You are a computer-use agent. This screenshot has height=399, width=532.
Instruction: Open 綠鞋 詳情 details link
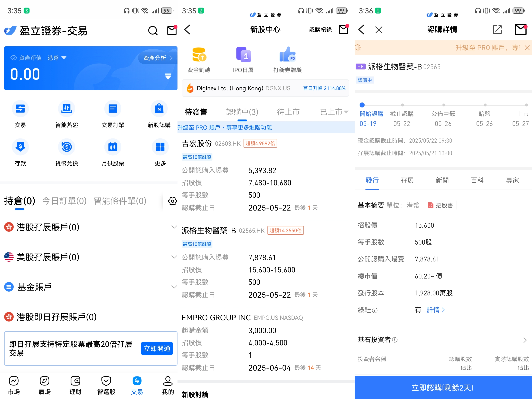436,310
